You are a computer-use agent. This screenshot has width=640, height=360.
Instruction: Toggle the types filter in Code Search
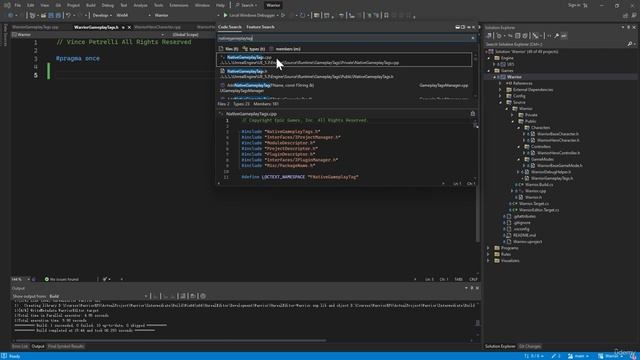click(x=254, y=49)
